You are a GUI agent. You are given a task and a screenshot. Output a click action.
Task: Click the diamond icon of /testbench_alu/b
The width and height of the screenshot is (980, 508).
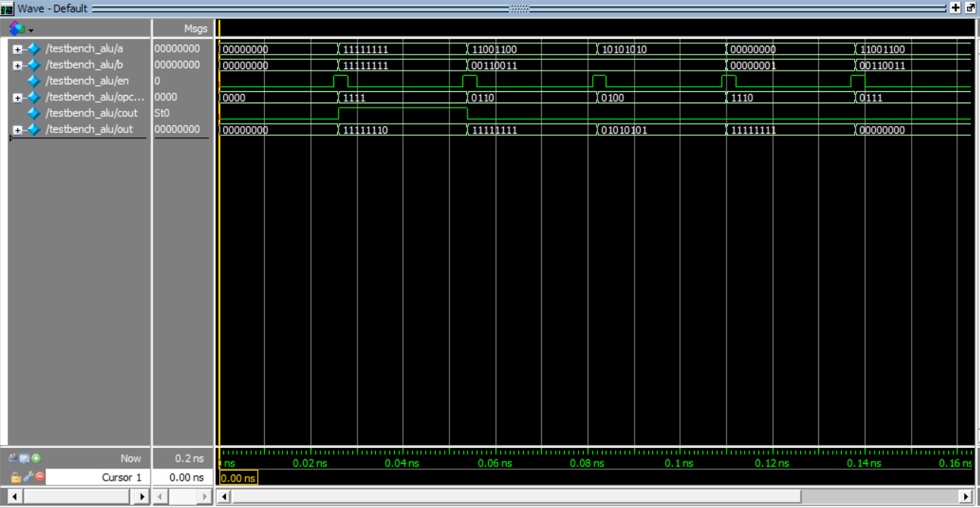tap(33, 65)
